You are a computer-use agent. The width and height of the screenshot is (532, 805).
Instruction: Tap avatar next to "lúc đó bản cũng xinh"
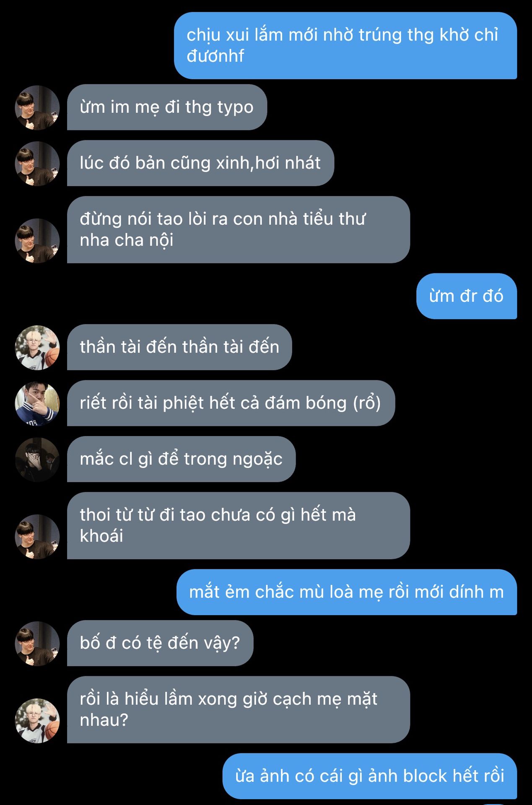click(37, 164)
